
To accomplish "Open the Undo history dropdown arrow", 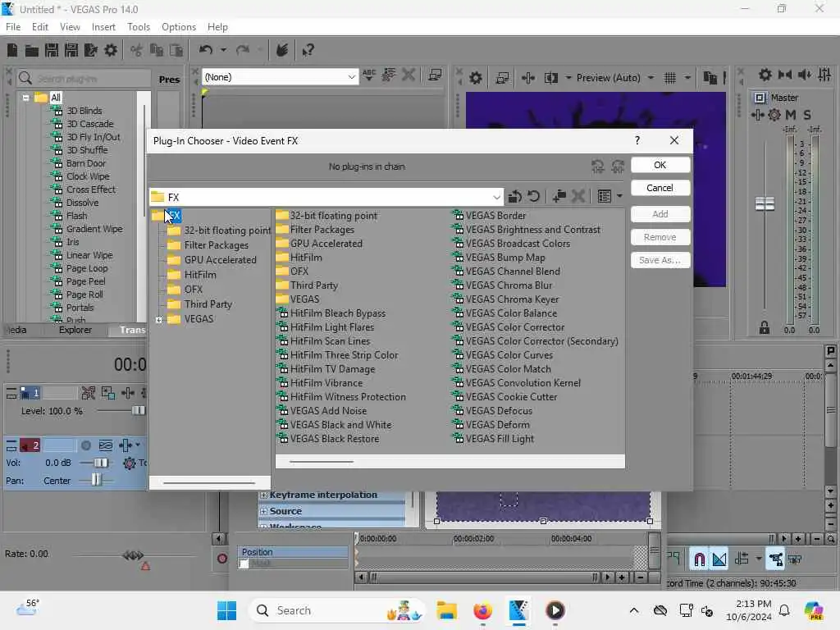I will coord(223,50).
